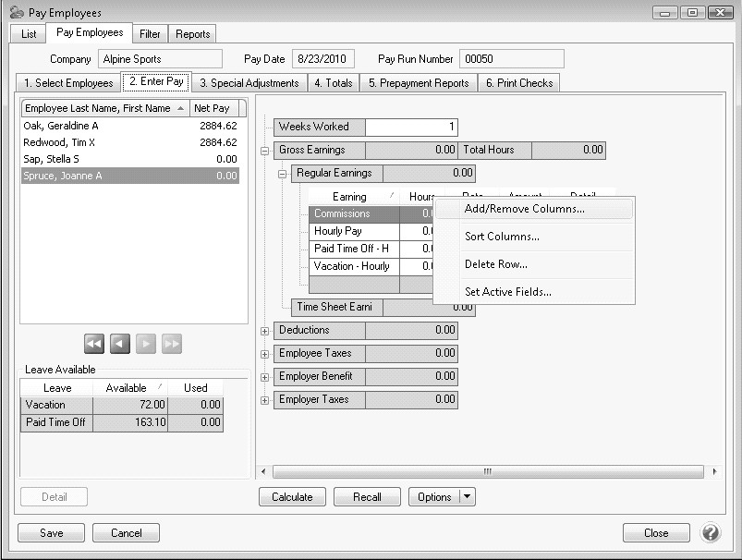Collapse the Gross Earnings section

[265, 151]
